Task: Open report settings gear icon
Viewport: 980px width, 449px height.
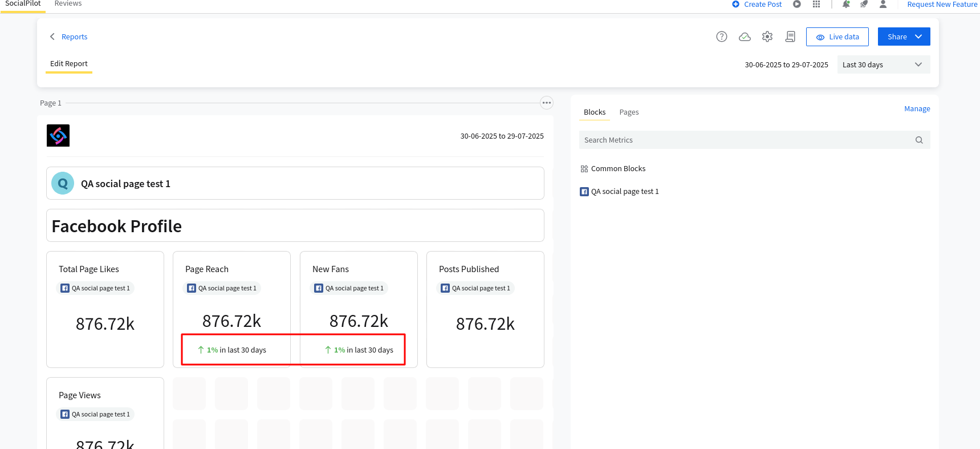Action: pyautogui.click(x=767, y=37)
